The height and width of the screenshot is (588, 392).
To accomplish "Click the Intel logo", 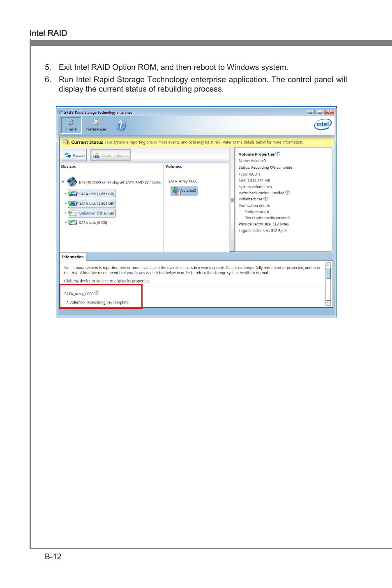I will 323,124.
